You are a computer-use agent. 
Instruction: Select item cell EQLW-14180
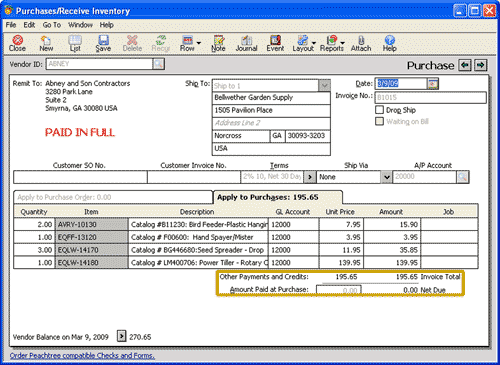pyautogui.click(x=91, y=262)
